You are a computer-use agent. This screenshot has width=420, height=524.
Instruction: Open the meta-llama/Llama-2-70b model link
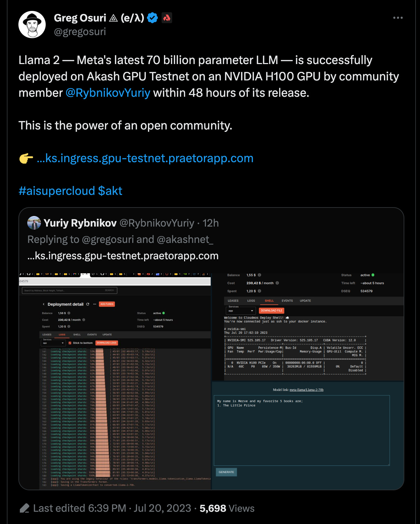click(x=306, y=390)
